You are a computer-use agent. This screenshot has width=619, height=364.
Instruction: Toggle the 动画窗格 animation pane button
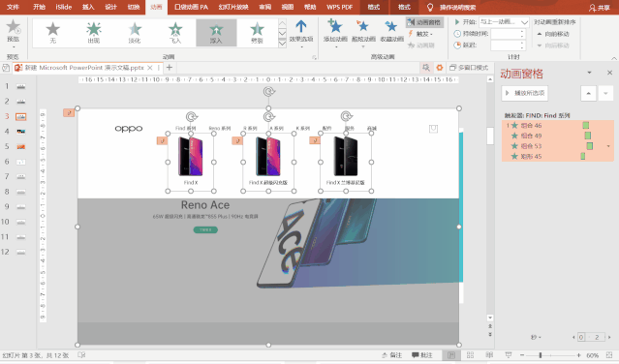click(x=424, y=22)
